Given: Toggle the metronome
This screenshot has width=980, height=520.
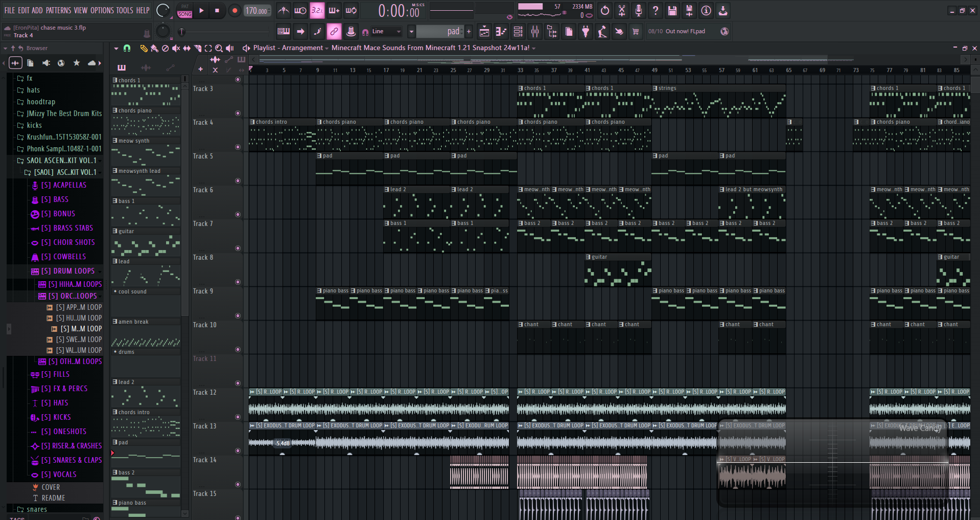Looking at the screenshot, I should (283, 10).
